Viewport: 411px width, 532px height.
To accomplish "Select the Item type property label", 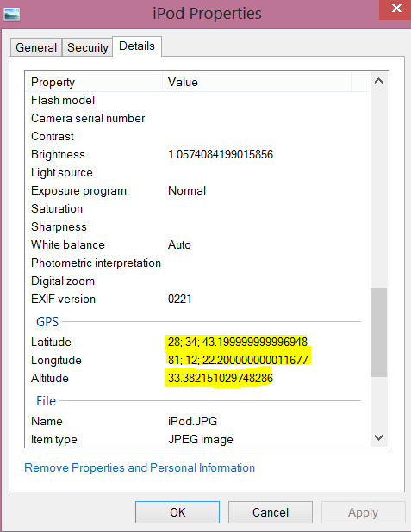I will (54, 439).
